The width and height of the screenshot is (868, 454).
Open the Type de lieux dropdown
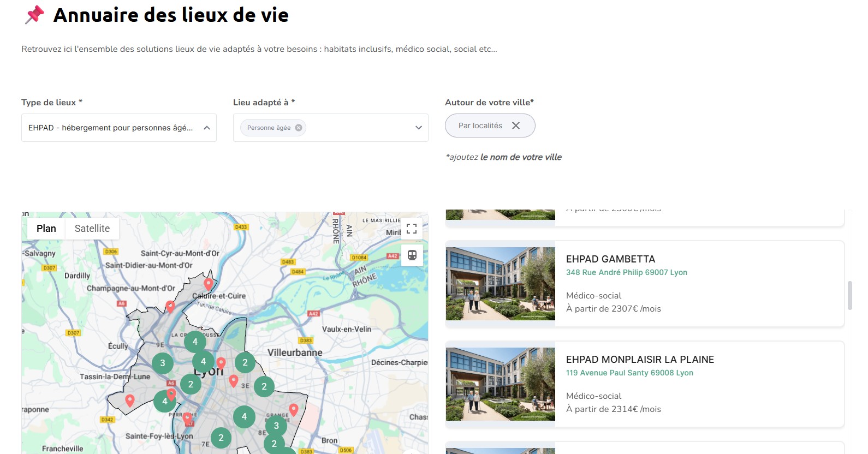pyautogui.click(x=119, y=128)
